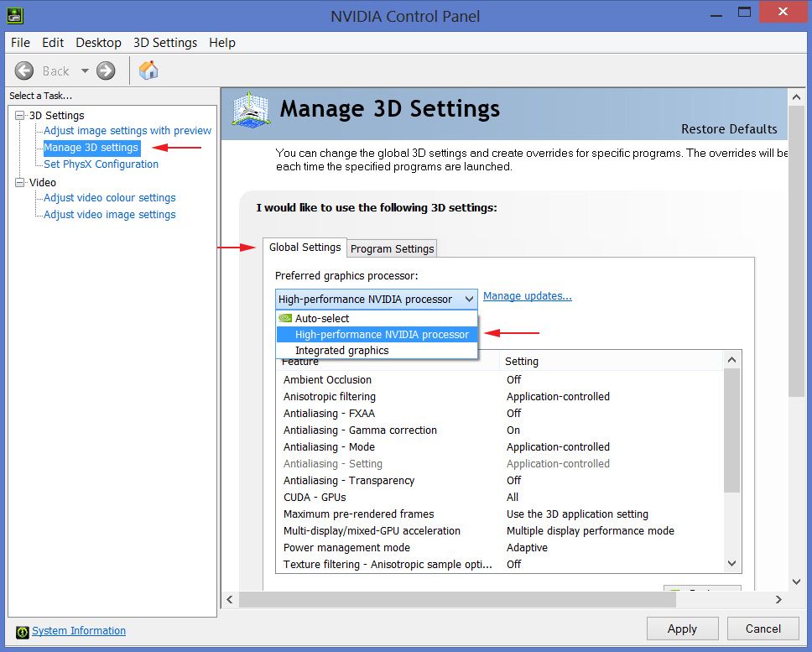Open Set PhysX Configuration

pyautogui.click(x=101, y=164)
